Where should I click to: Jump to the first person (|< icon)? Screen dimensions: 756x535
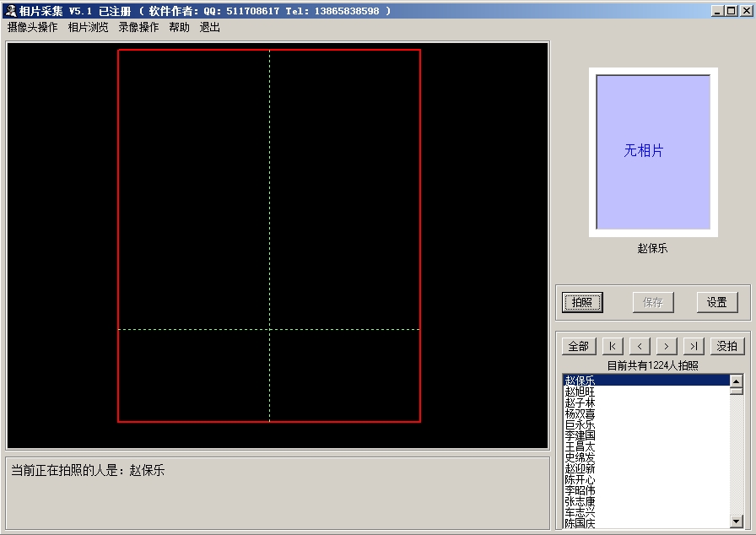point(613,346)
